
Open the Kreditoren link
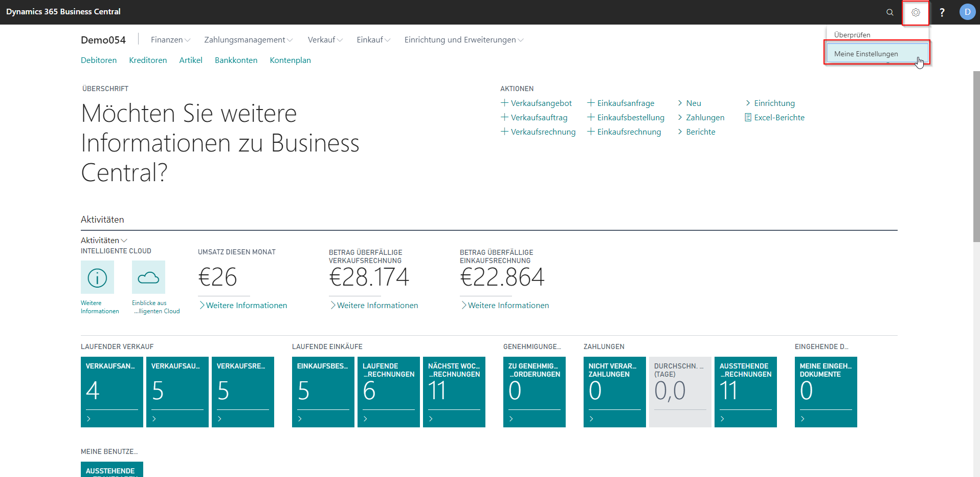click(x=148, y=60)
